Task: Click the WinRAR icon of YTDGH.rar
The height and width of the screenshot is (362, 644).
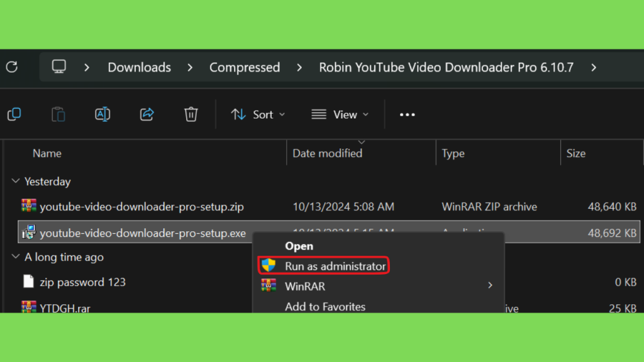Action: tap(29, 307)
